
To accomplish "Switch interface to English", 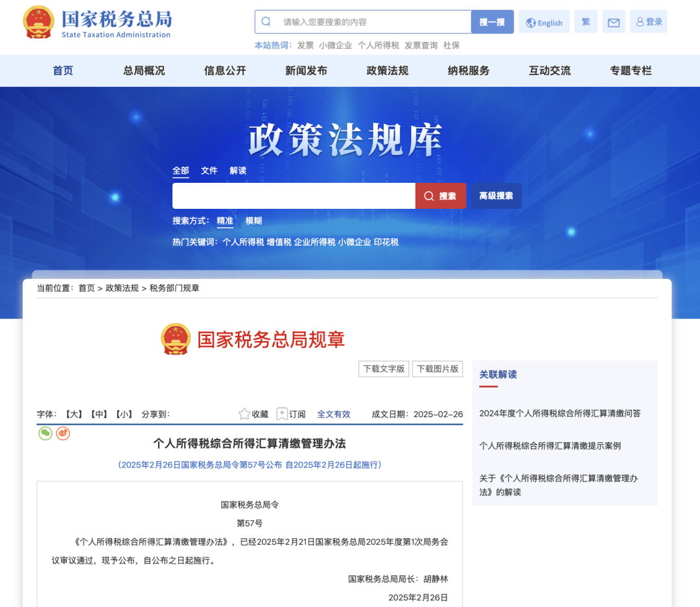I will (544, 21).
